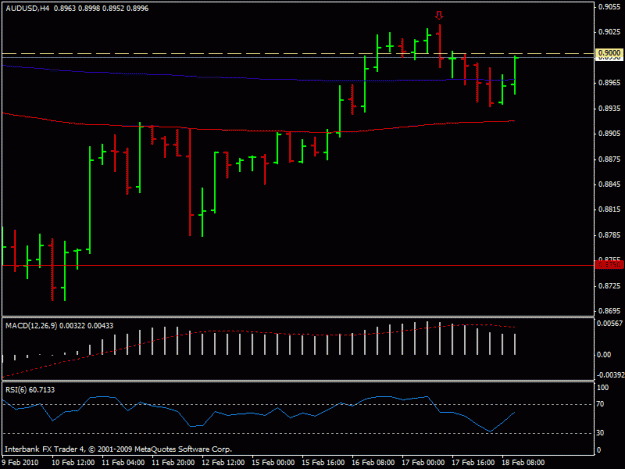
Task: Click the 12 Feb 12:00 time label
Action: tap(223, 463)
